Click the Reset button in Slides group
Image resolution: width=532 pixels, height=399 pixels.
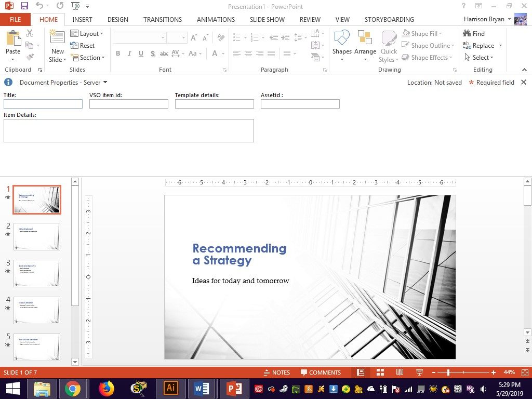coord(83,46)
